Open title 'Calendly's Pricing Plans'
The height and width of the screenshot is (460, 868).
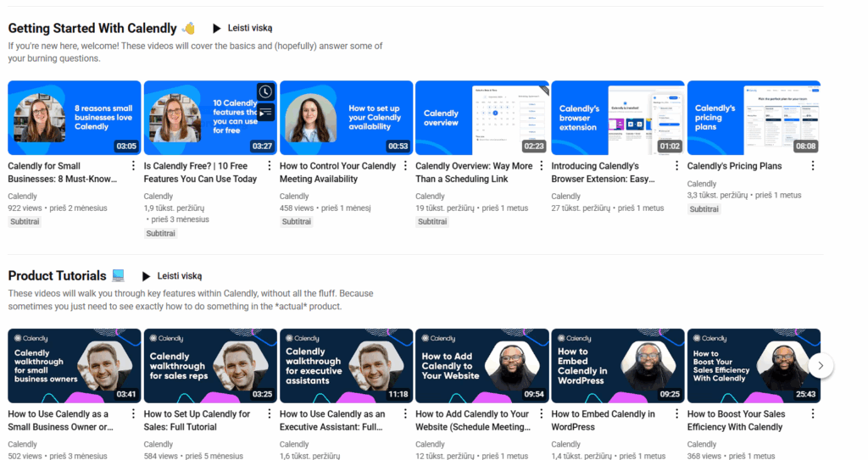(x=735, y=166)
